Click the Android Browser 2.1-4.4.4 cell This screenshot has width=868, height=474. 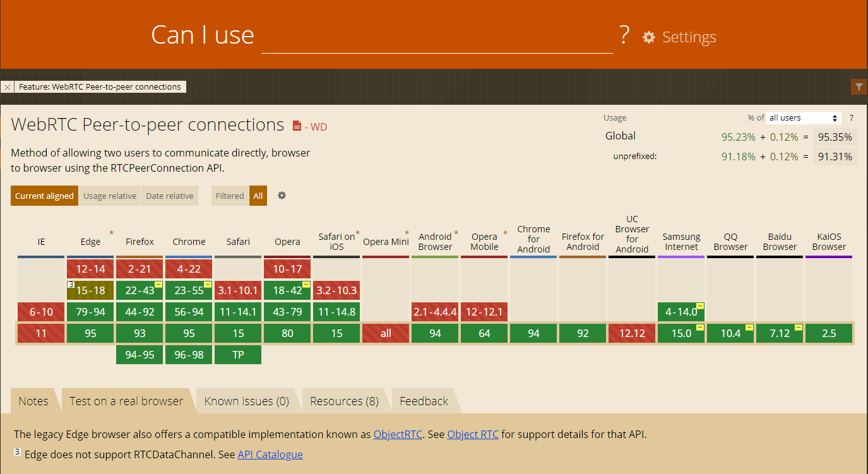coord(435,312)
